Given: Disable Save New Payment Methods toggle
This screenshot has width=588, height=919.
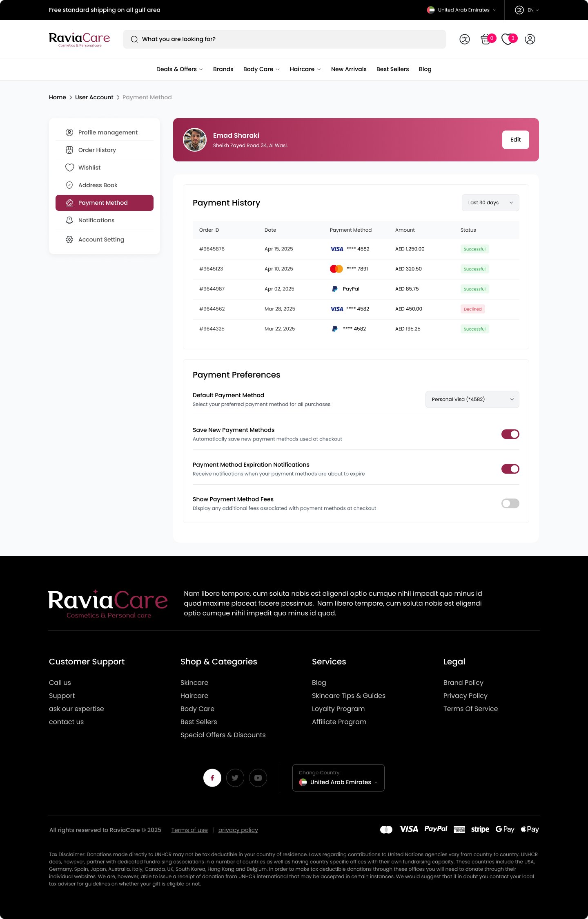Looking at the screenshot, I should point(510,434).
